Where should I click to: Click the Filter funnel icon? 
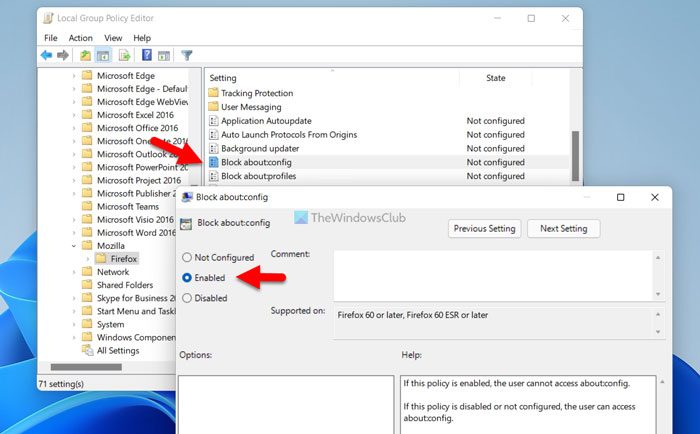point(187,55)
